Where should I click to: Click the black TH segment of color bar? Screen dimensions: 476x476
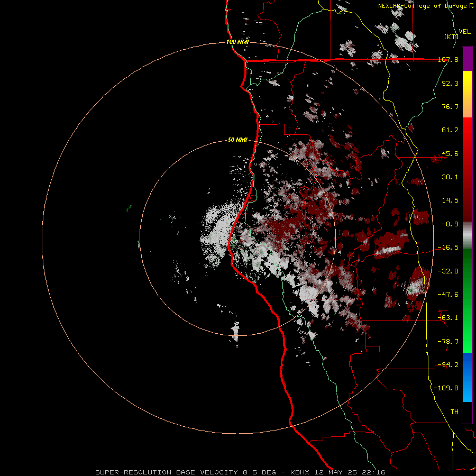[x=467, y=413]
